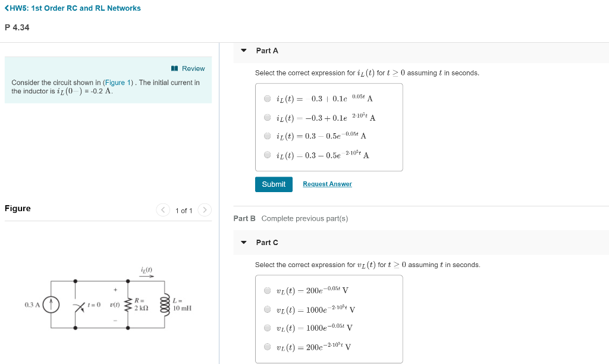The height and width of the screenshot is (364, 609).
Task: Open the Request Answer link
Action: point(327,184)
